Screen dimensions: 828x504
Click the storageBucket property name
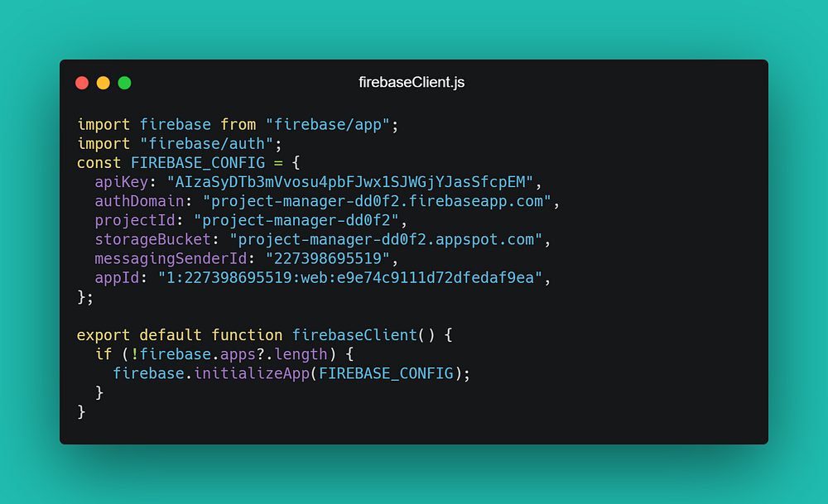coord(152,240)
